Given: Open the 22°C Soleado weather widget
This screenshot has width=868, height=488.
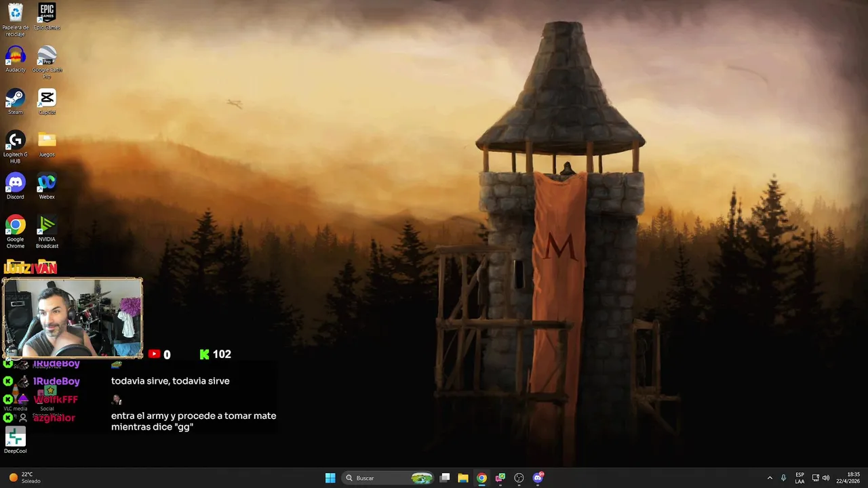Looking at the screenshot, I should pos(24,478).
